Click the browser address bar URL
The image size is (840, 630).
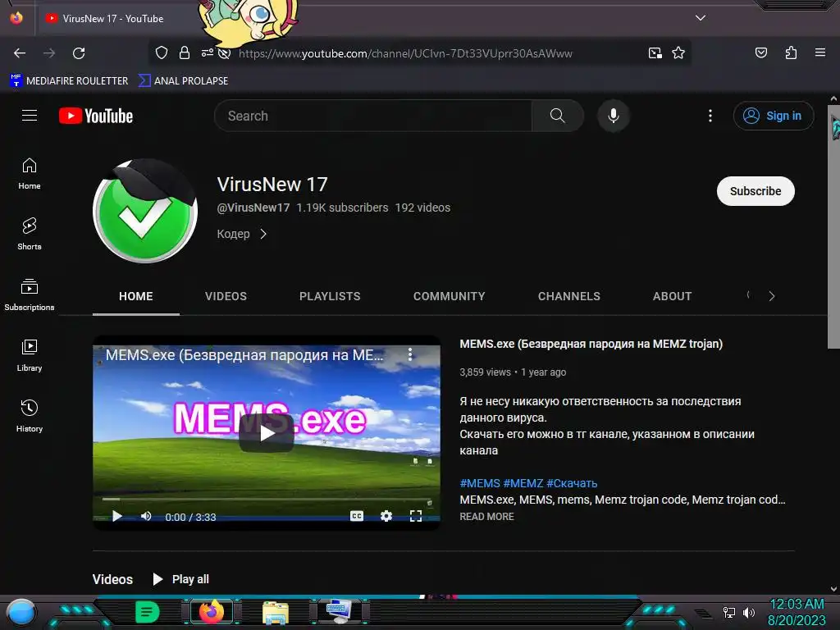405,53
